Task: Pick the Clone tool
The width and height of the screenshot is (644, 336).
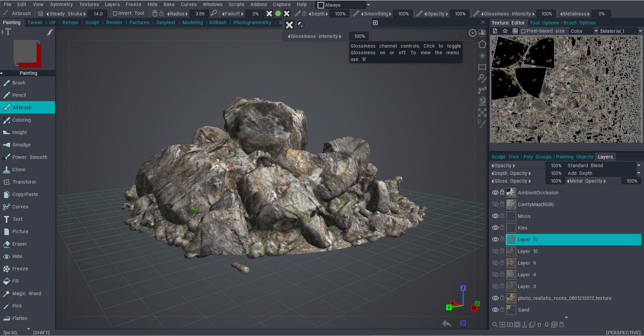Action: coord(19,170)
